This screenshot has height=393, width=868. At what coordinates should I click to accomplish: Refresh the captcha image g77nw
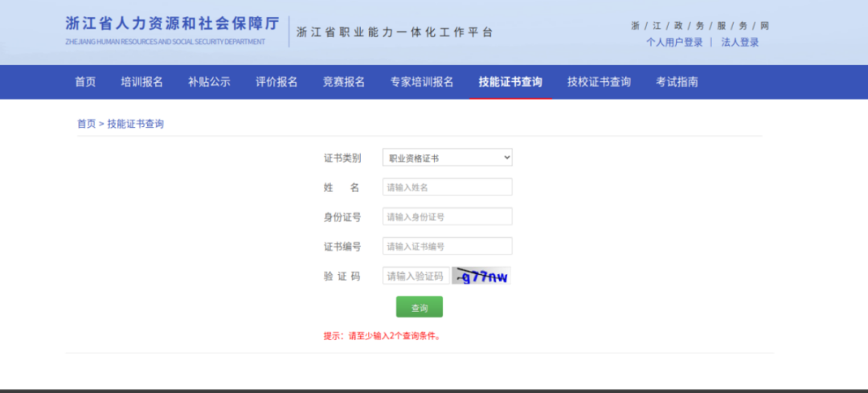[481, 276]
